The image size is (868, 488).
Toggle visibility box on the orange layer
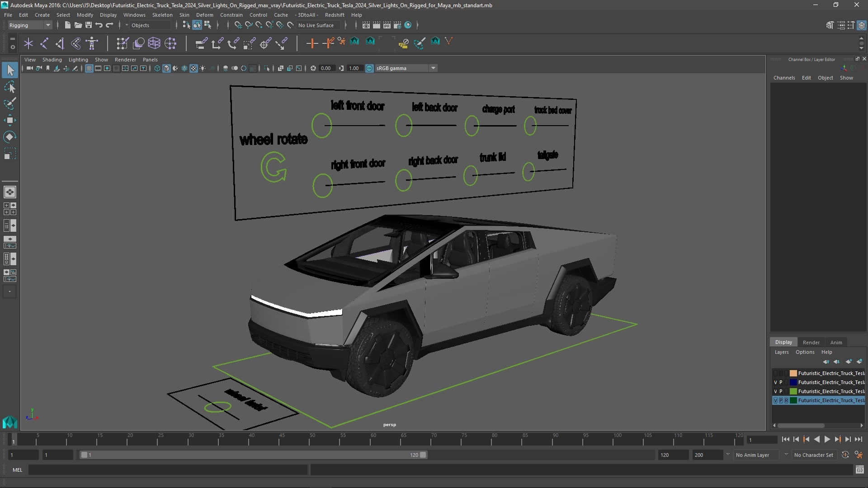775,373
